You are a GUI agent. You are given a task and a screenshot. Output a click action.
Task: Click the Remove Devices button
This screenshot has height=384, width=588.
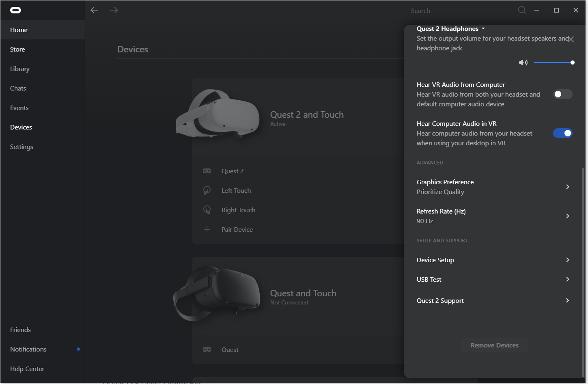click(494, 345)
